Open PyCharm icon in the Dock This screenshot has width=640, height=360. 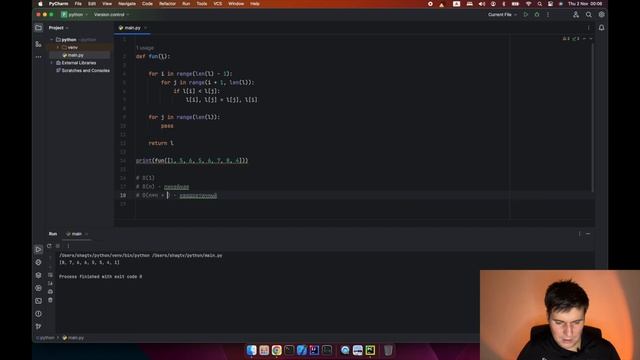click(370, 350)
